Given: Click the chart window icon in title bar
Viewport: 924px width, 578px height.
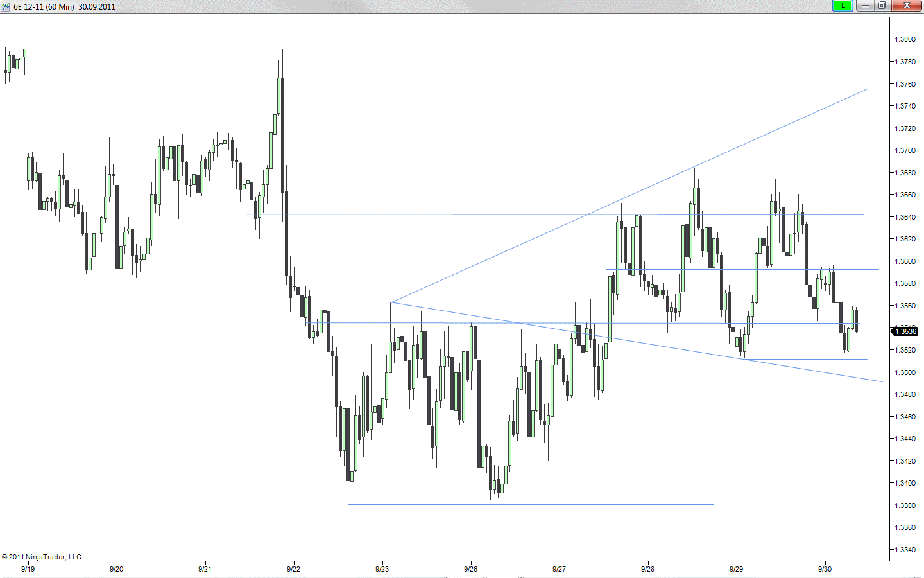Looking at the screenshot, I should [6, 6].
